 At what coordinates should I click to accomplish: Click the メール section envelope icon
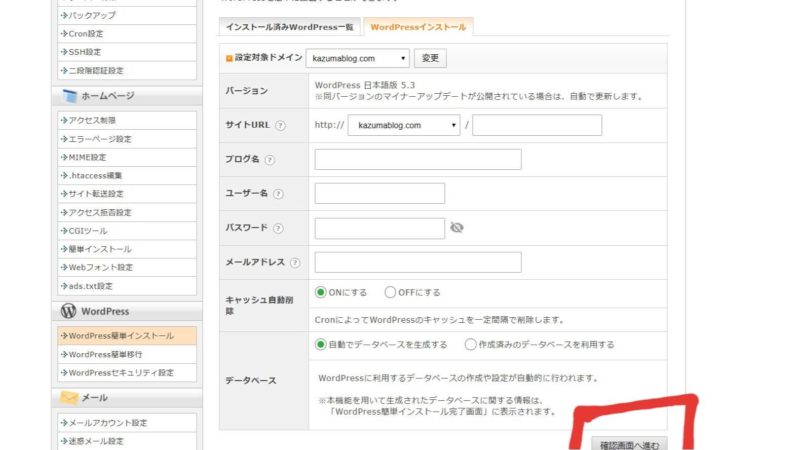pos(69,397)
